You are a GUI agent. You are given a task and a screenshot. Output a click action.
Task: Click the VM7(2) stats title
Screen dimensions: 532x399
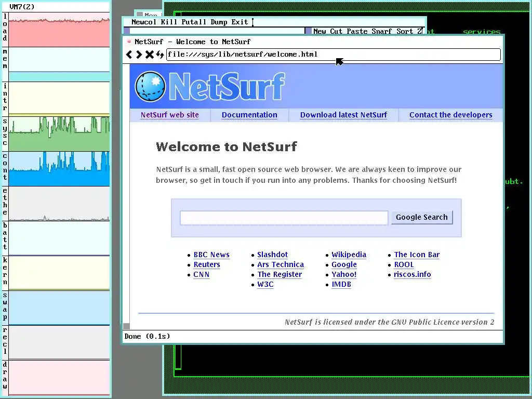22,7
